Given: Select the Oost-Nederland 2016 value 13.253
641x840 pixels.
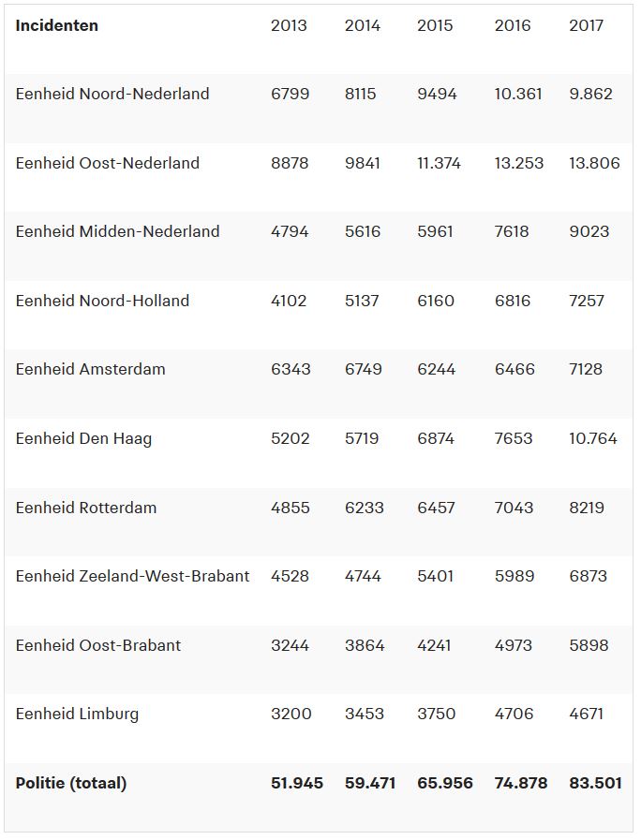Looking at the screenshot, I should [x=519, y=163].
